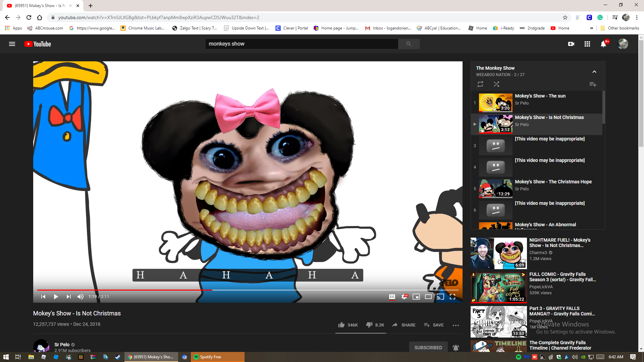Bookmark this page with the star
This screenshot has width=644, height=362.
point(565,17)
